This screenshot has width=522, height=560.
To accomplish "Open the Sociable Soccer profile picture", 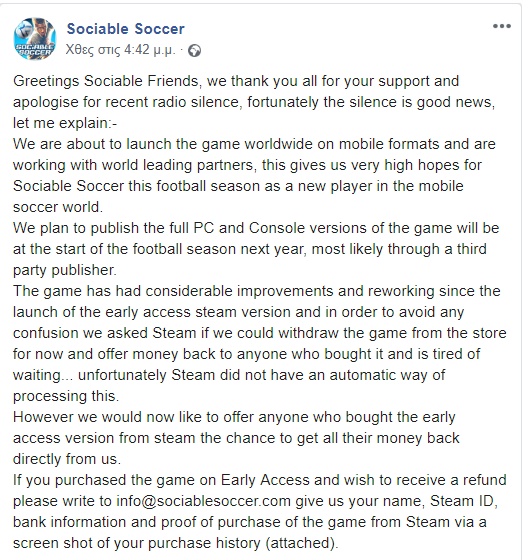I will pos(35,39).
